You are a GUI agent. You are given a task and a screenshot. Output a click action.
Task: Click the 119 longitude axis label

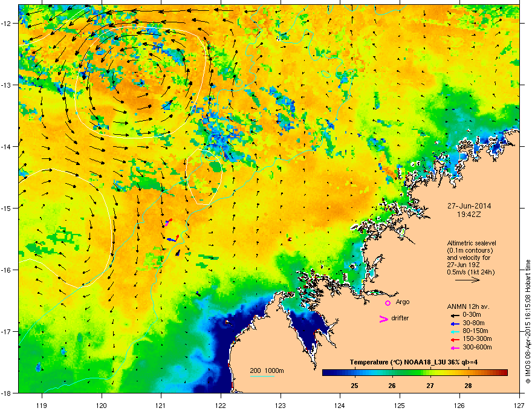click(42, 405)
